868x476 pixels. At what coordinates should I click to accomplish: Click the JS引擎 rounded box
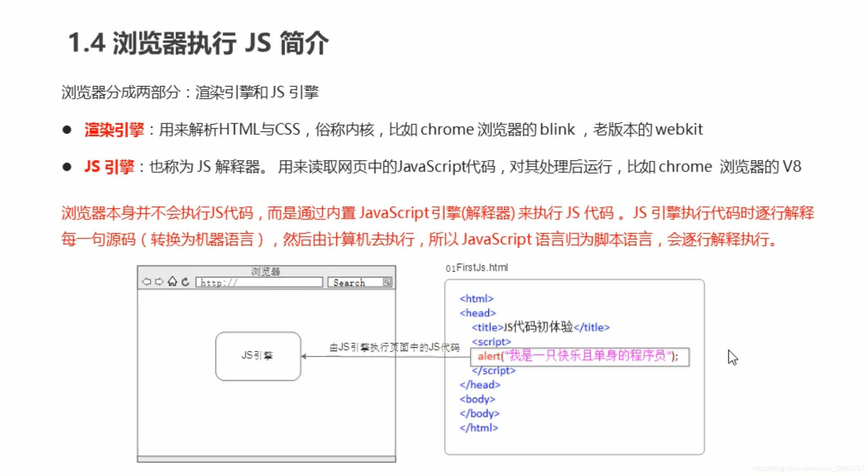pos(258,356)
